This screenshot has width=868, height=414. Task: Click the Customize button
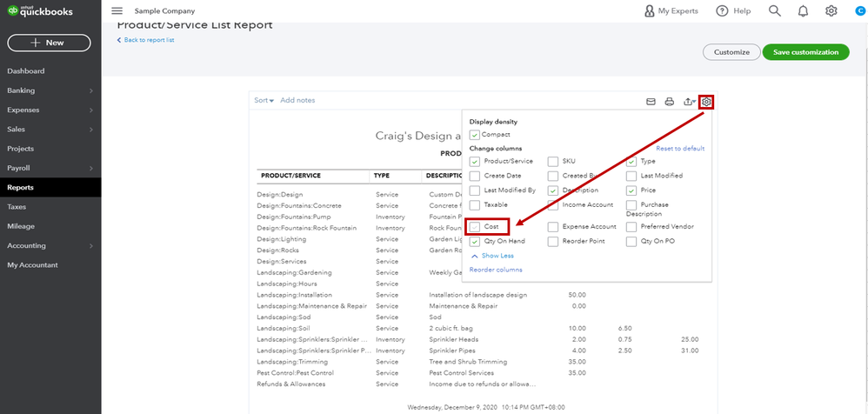click(x=731, y=52)
